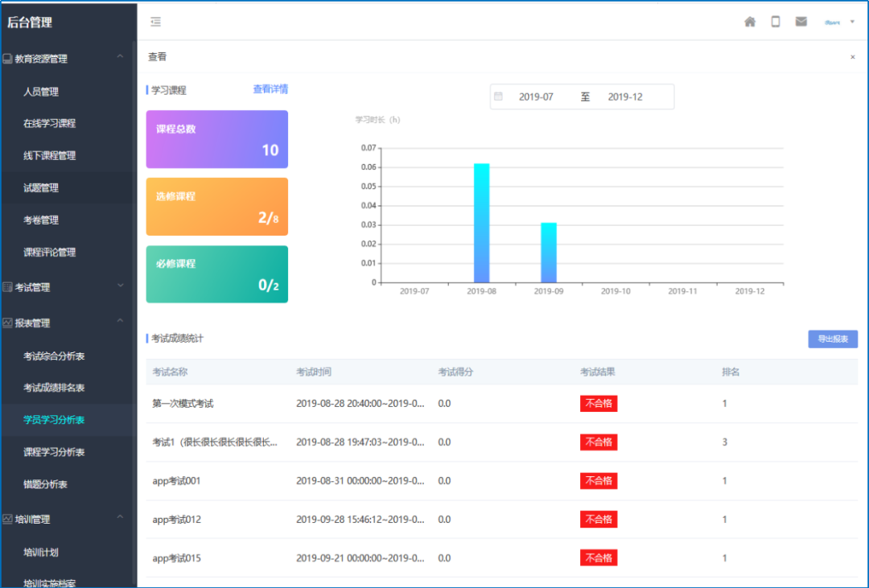Click the calendar icon in date range

498,97
